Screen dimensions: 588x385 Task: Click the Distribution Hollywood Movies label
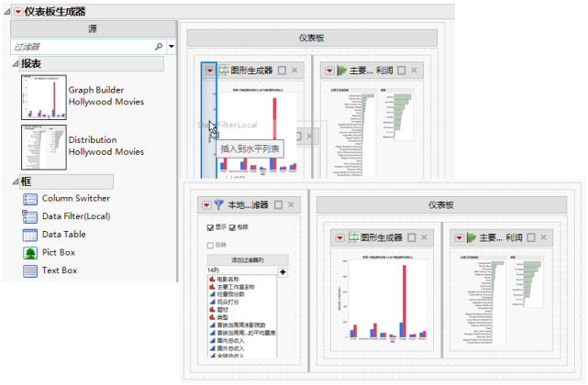(106, 146)
